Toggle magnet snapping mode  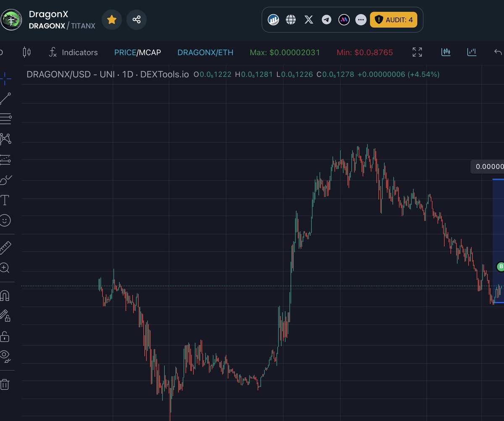[x=5, y=295]
